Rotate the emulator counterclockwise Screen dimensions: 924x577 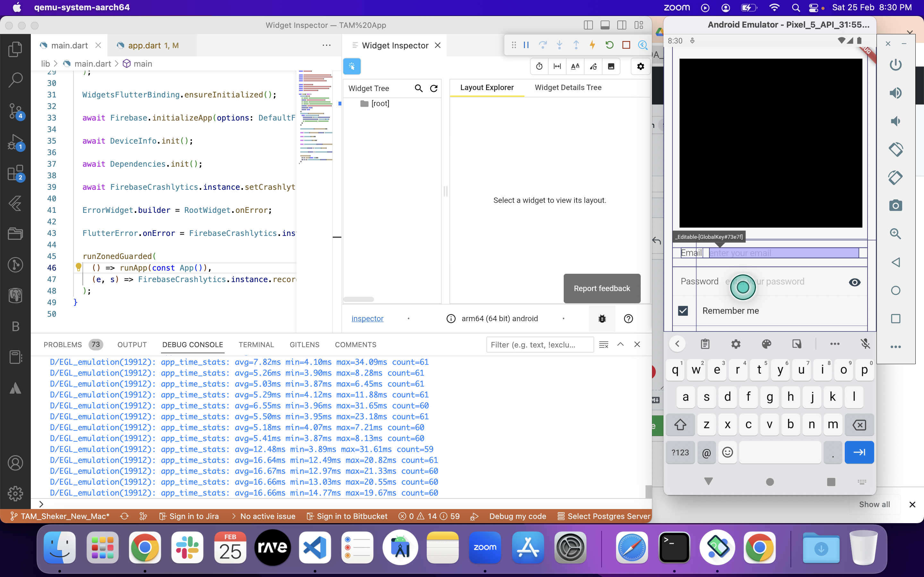pos(896,149)
